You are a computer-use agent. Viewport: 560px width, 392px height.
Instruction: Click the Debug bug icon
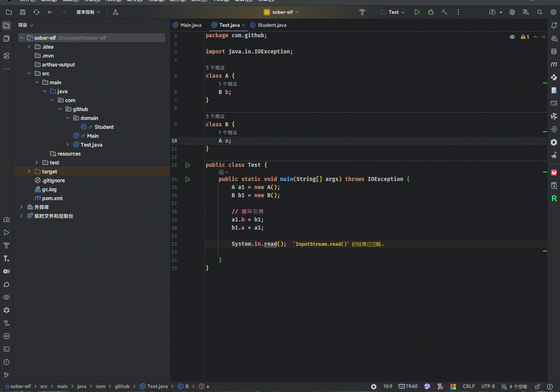coord(431,12)
